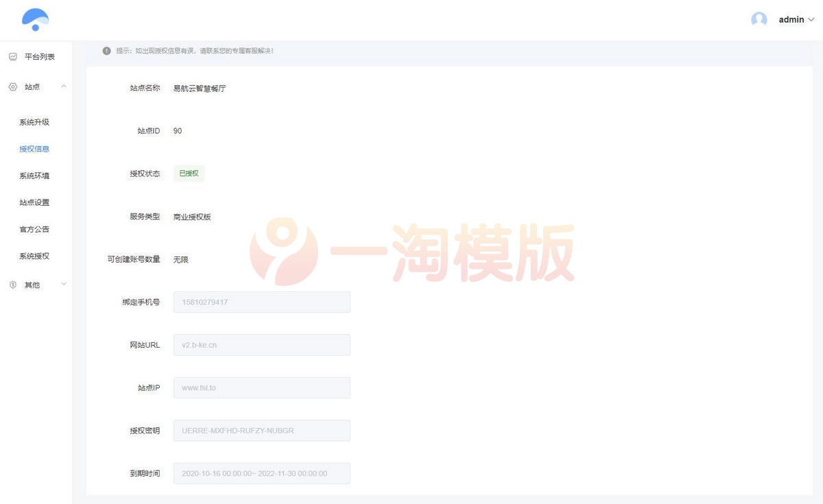The image size is (823, 504).
Task: Click the 到期时间 date range field
Action: [262, 473]
